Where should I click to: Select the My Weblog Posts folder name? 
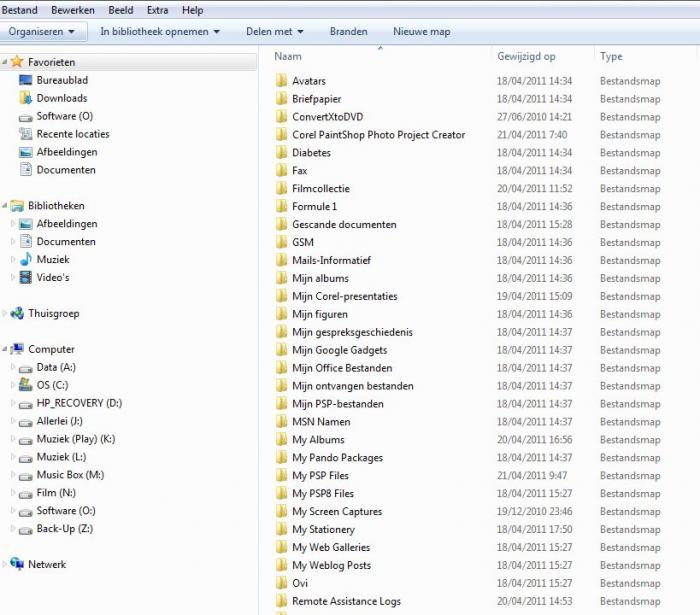tap(332, 565)
